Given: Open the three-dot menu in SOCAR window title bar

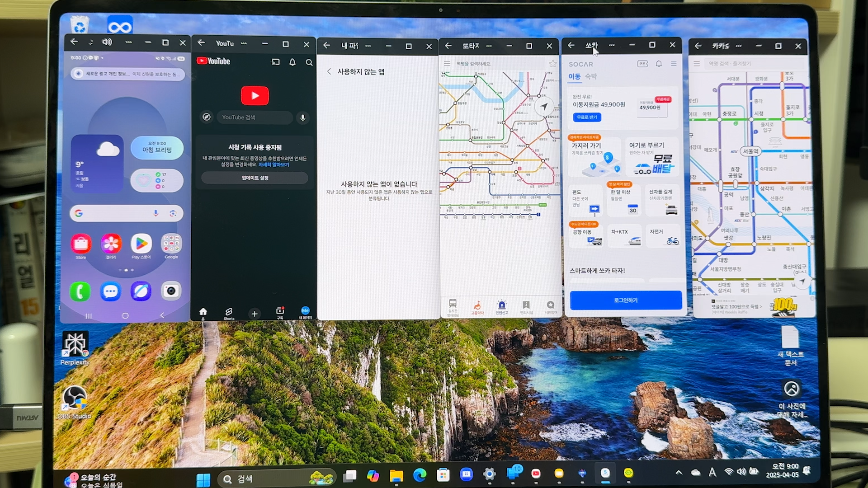Looking at the screenshot, I should 612,45.
